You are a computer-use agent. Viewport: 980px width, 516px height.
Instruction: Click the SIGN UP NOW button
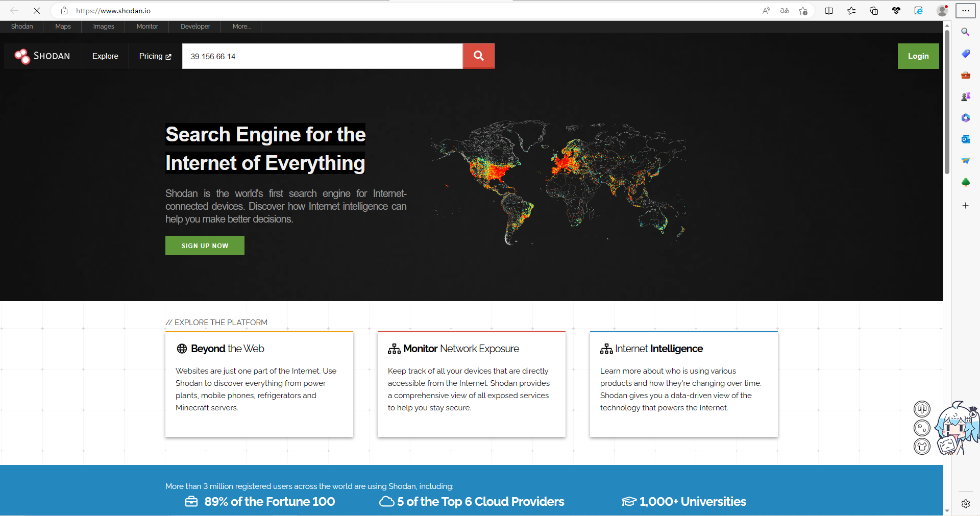coord(205,245)
